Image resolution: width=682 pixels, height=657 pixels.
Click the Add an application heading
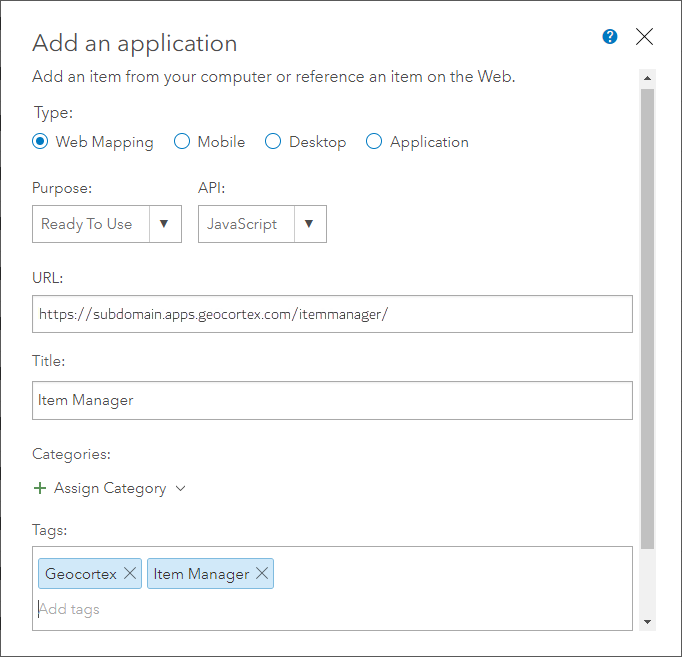pos(135,43)
